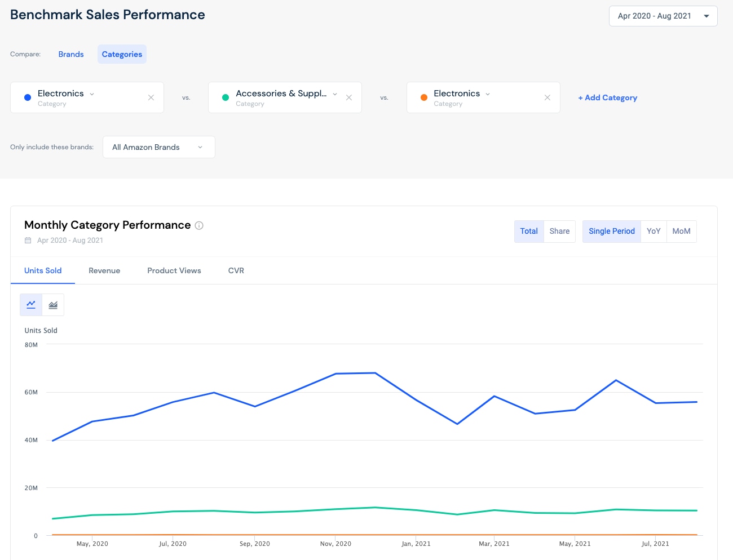Open the Revenue tab
Image resolution: width=733 pixels, height=560 pixels.
point(104,270)
